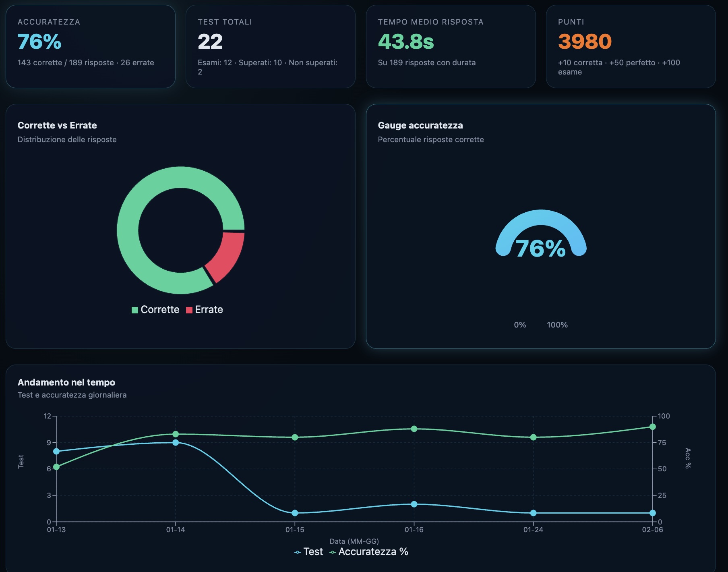The height and width of the screenshot is (572, 728).
Task: Click the Gauge accuratezza heading
Action: [420, 125]
